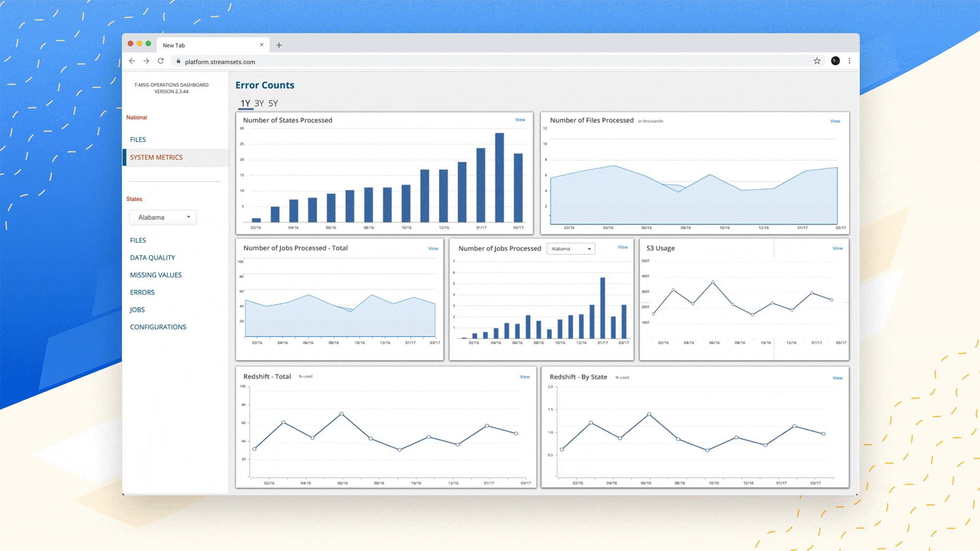The image size is (980, 551).
Task: Open a new browser tab with the plus icon
Action: coord(279,45)
